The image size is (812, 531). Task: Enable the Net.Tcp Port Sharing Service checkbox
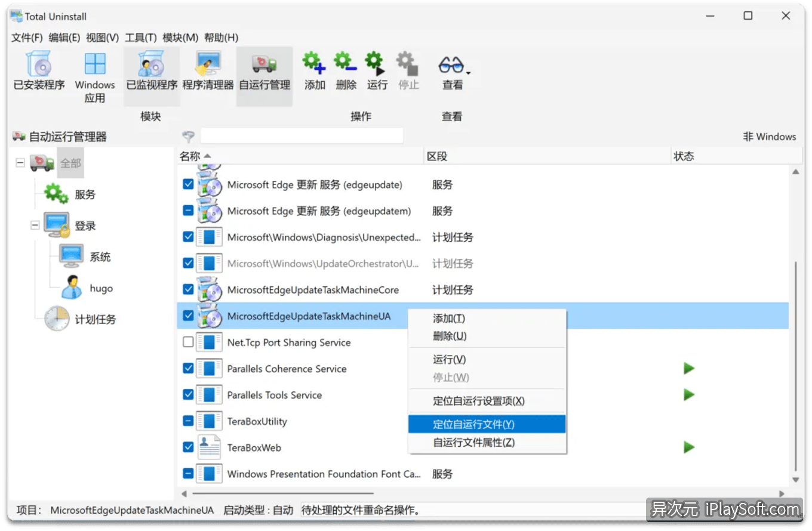pyautogui.click(x=187, y=342)
